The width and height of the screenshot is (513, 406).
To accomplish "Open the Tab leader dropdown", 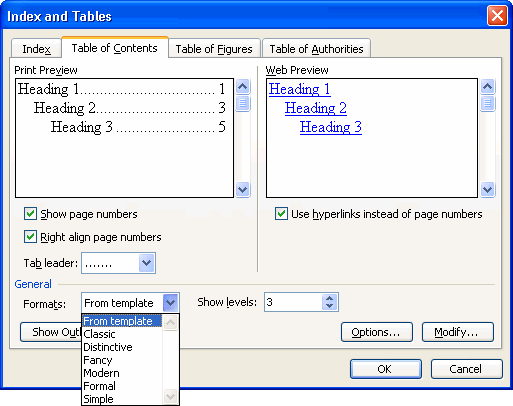I will (x=147, y=263).
